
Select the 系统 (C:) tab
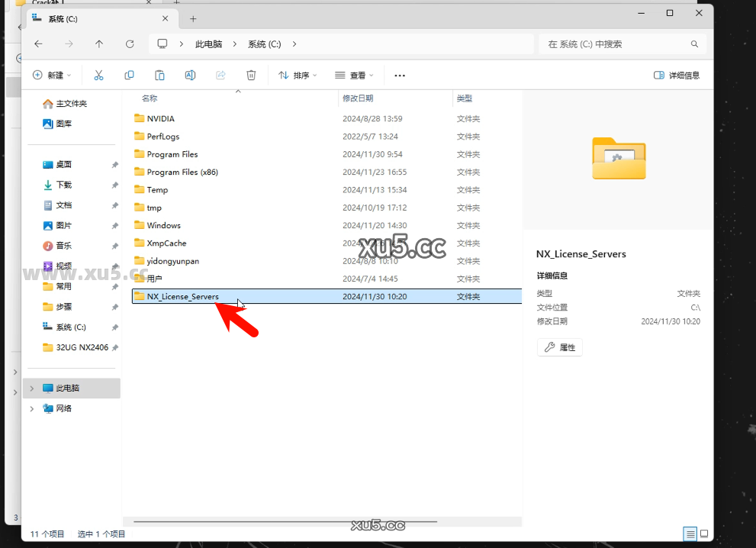click(x=61, y=18)
